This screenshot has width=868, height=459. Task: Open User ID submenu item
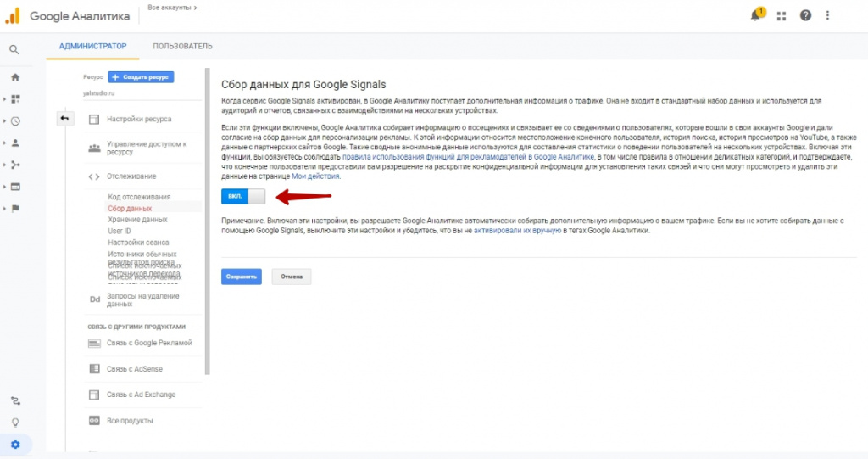(x=119, y=231)
